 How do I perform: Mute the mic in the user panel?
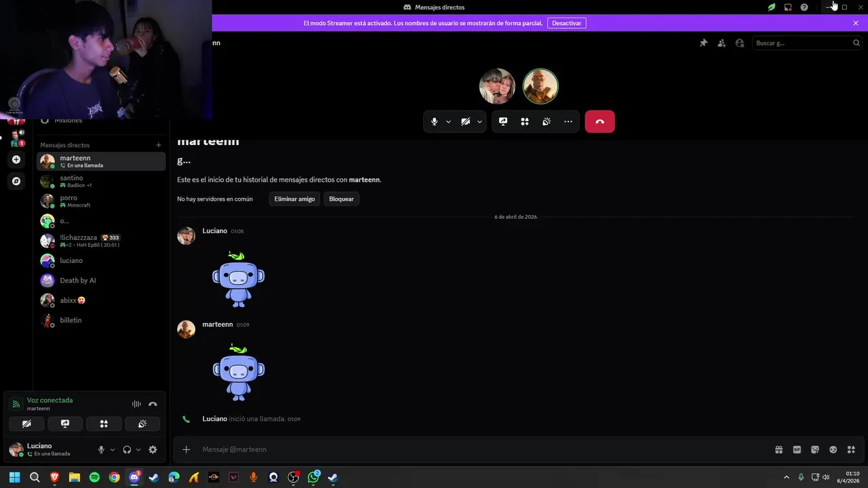(x=101, y=449)
